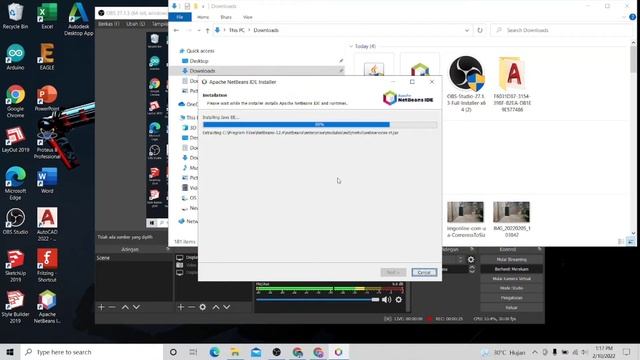Viewport: 640px width, 360px height.
Task: Open OBS audio mixer channel settings gear
Action: [x=399, y=300]
